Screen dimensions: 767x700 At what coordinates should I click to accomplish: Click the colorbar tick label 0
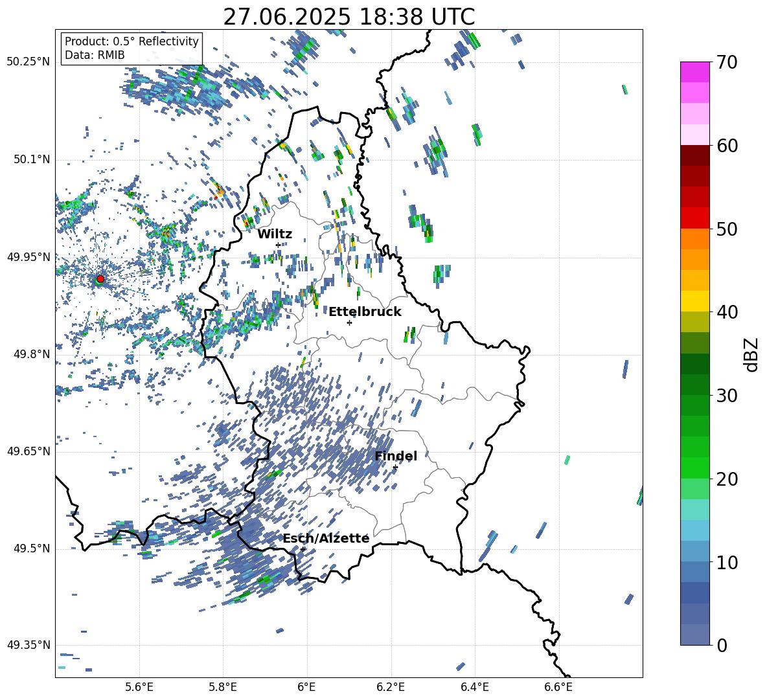tap(722, 645)
